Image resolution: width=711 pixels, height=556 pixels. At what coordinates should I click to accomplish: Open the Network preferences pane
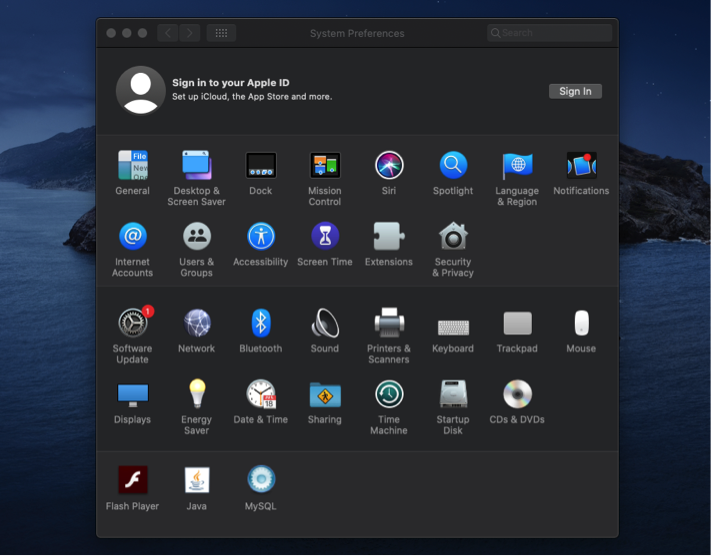pyautogui.click(x=197, y=323)
